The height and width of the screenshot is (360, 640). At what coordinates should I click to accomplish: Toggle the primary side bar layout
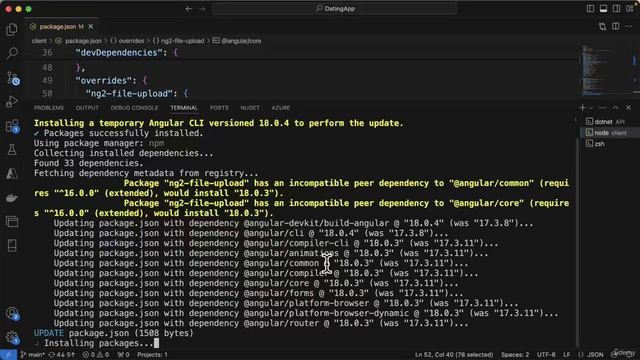(x=590, y=9)
